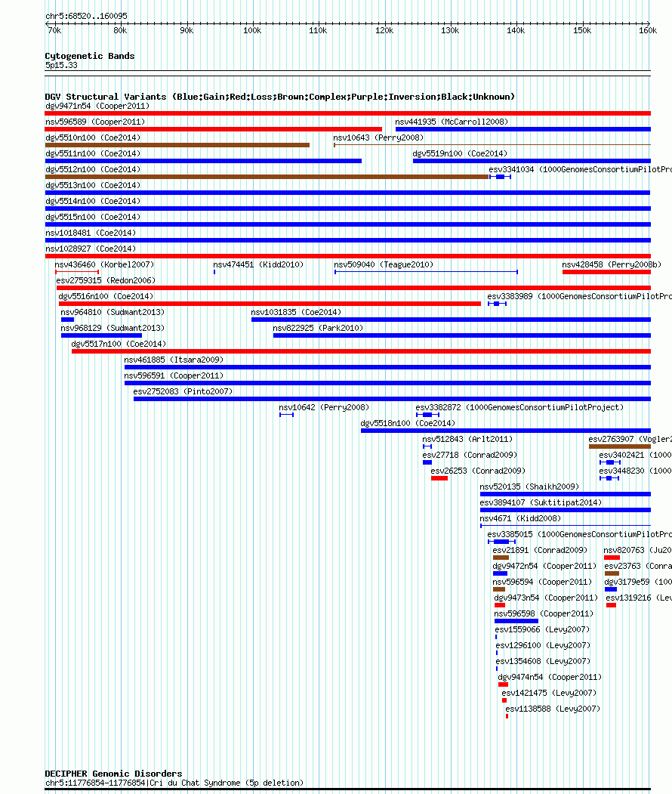Click the dgv9473n54 (Cooper2011) label

[546, 598]
